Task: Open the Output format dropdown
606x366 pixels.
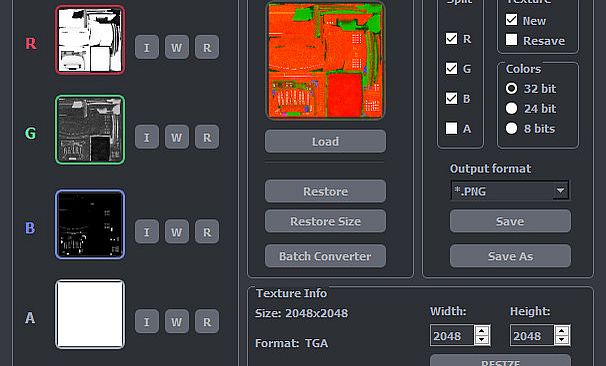Action: pyautogui.click(x=510, y=191)
